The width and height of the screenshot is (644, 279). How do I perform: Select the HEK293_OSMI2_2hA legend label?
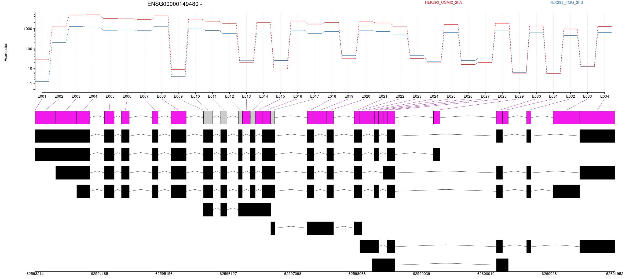pos(443,2)
